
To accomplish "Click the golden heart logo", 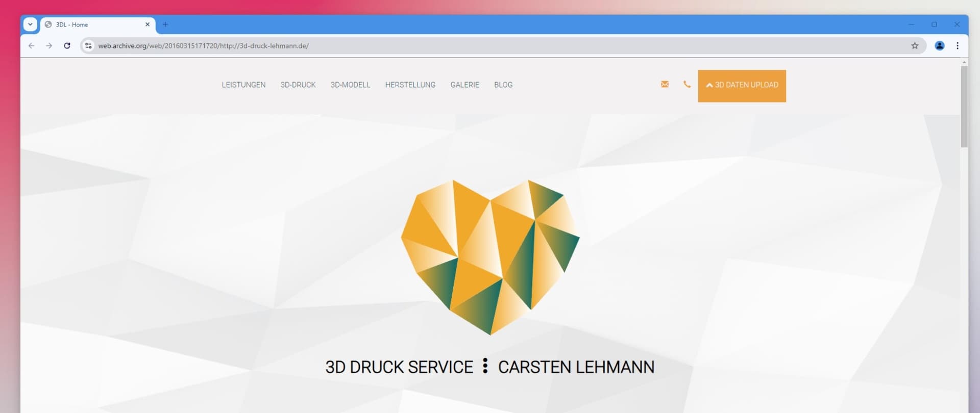I will click(490, 257).
